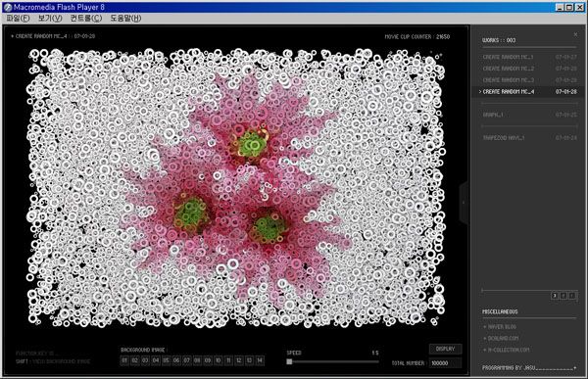Click the 'WORKS :: 003' heading
The image size is (588, 379).
point(499,40)
